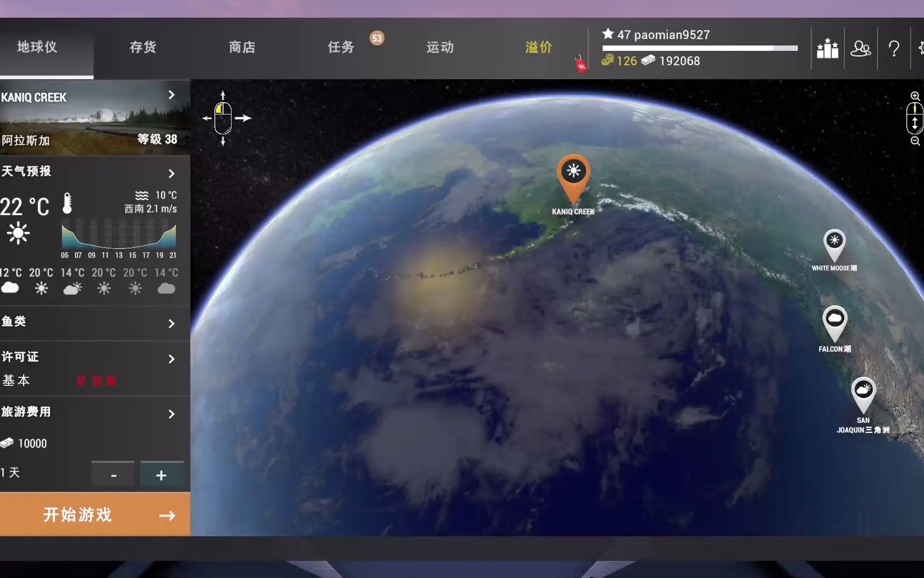The height and width of the screenshot is (578, 924).
Task: Expand the 鱼类 fish section
Action: click(171, 323)
